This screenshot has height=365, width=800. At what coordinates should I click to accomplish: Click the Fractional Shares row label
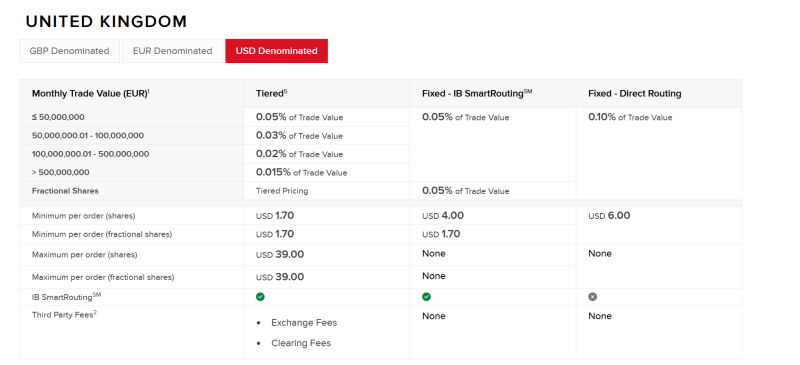65,191
